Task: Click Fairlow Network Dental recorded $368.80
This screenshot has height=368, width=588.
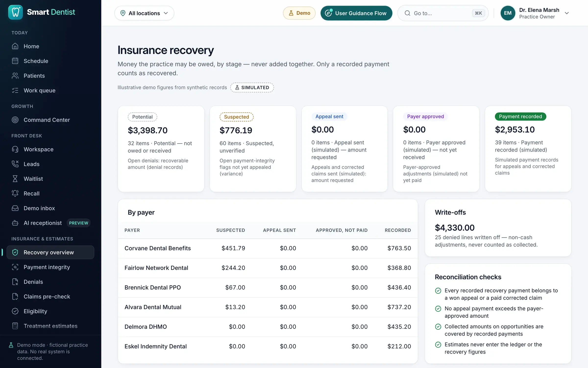Action: point(399,268)
